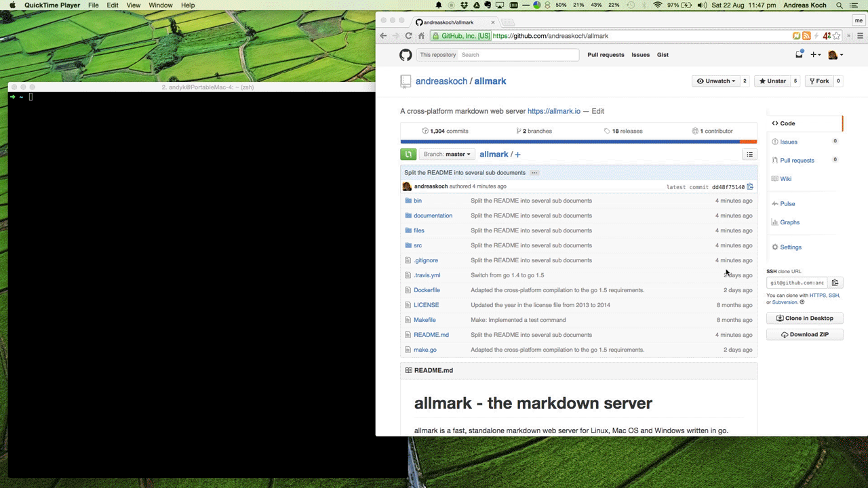
Task: Click the file list view icon button
Action: pyautogui.click(x=749, y=155)
